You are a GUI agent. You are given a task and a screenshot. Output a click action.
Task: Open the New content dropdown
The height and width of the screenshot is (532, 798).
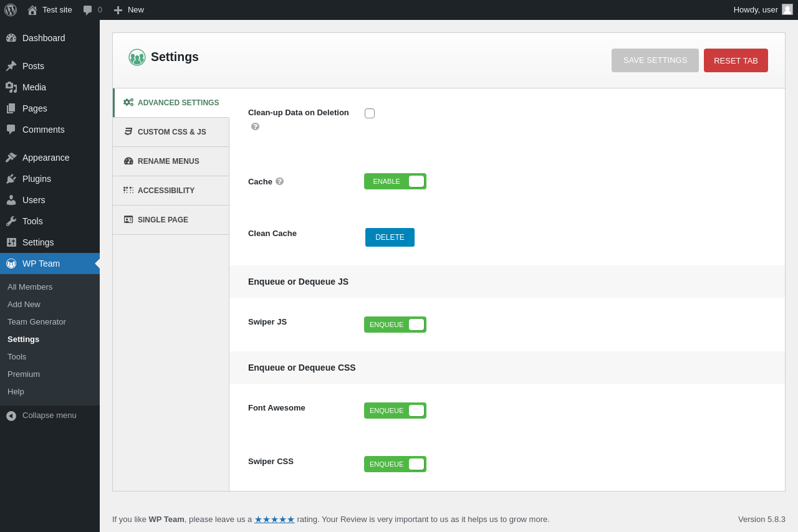(x=128, y=10)
